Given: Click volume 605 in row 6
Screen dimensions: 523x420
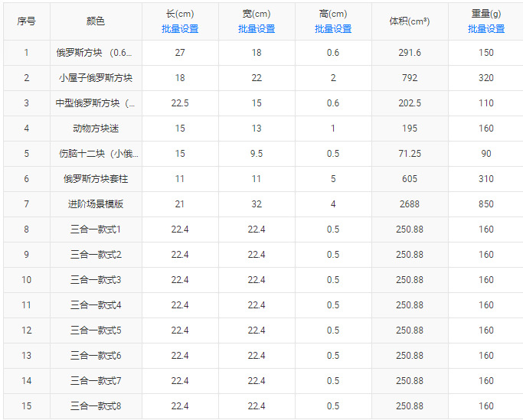Looking at the screenshot, I should point(410,179).
